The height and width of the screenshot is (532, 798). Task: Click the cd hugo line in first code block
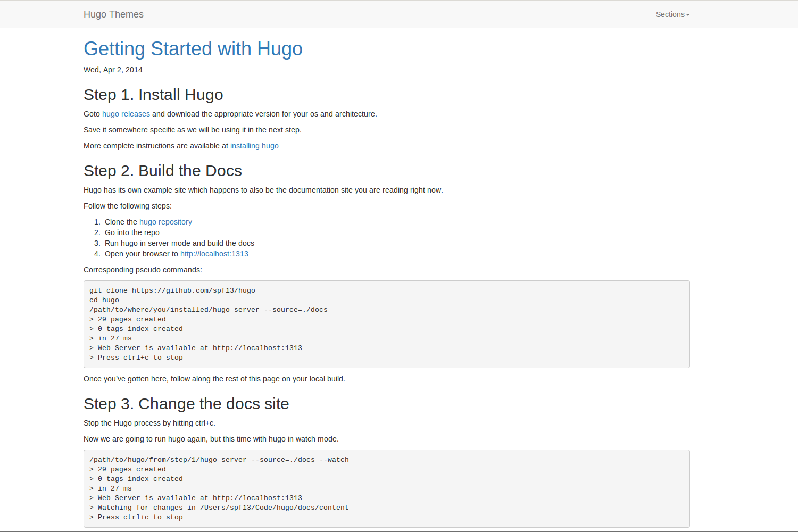tap(104, 300)
